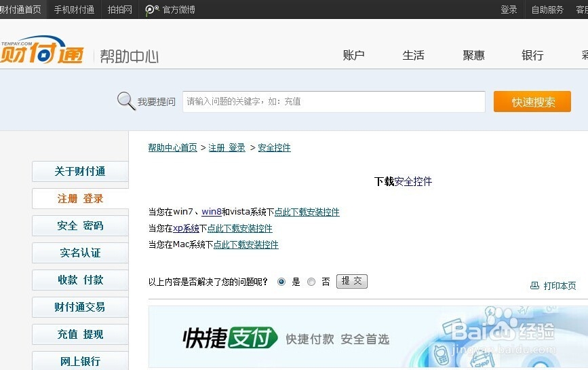Click 帮助中心 header title
588x370 pixels.
(130, 56)
